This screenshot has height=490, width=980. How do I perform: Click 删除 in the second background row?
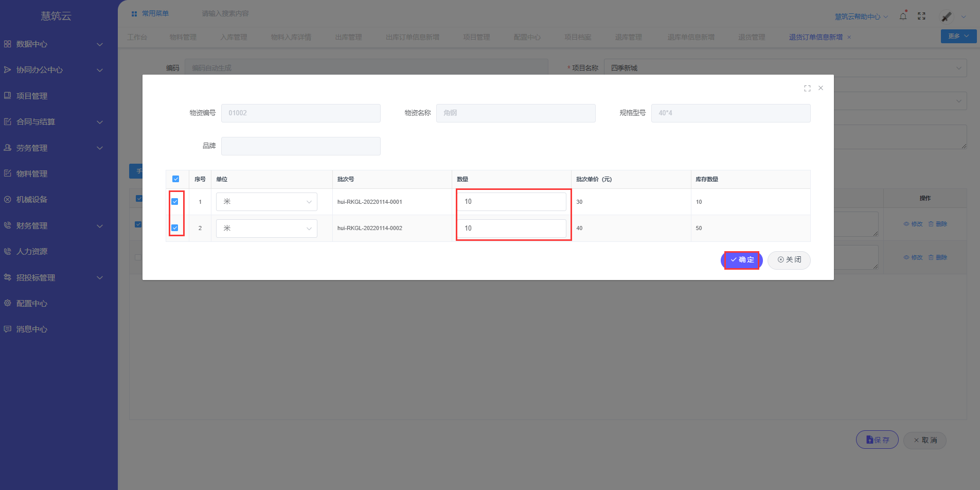pyautogui.click(x=938, y=257)
